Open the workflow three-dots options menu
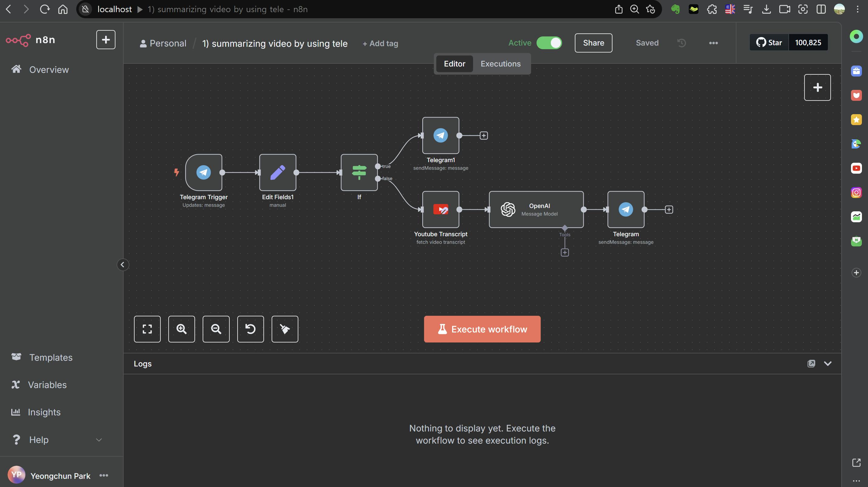The image size is (868, 487). pyautogui.click(x=713, y=43)
